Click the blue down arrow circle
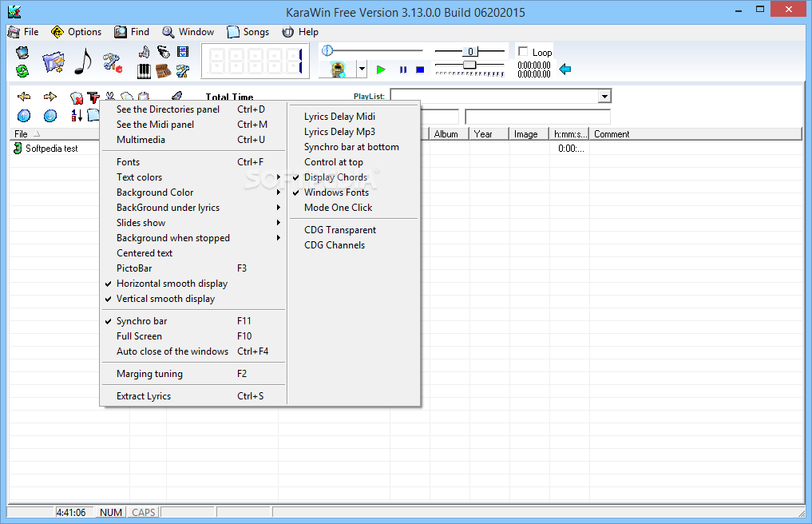812x524 pixels. (x=50, y=116)
